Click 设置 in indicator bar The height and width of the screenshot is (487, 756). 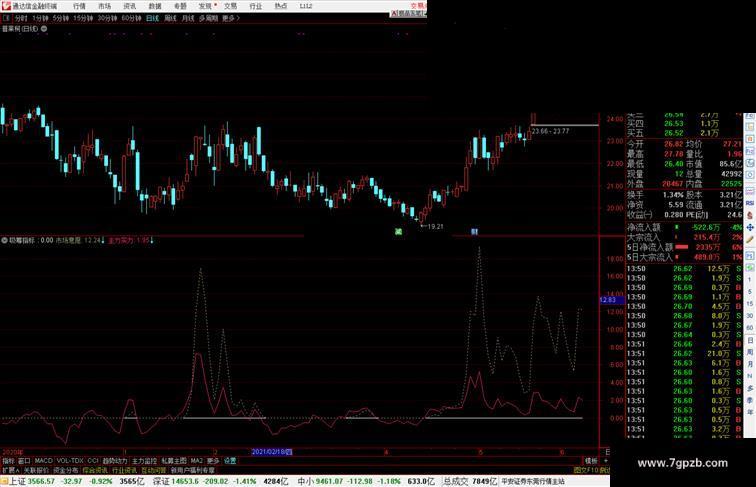point(230,461)
